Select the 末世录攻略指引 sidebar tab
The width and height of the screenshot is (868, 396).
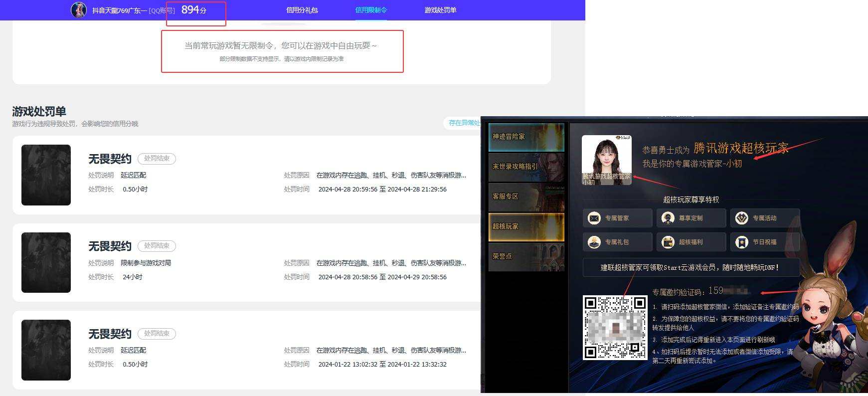(526, 167)
